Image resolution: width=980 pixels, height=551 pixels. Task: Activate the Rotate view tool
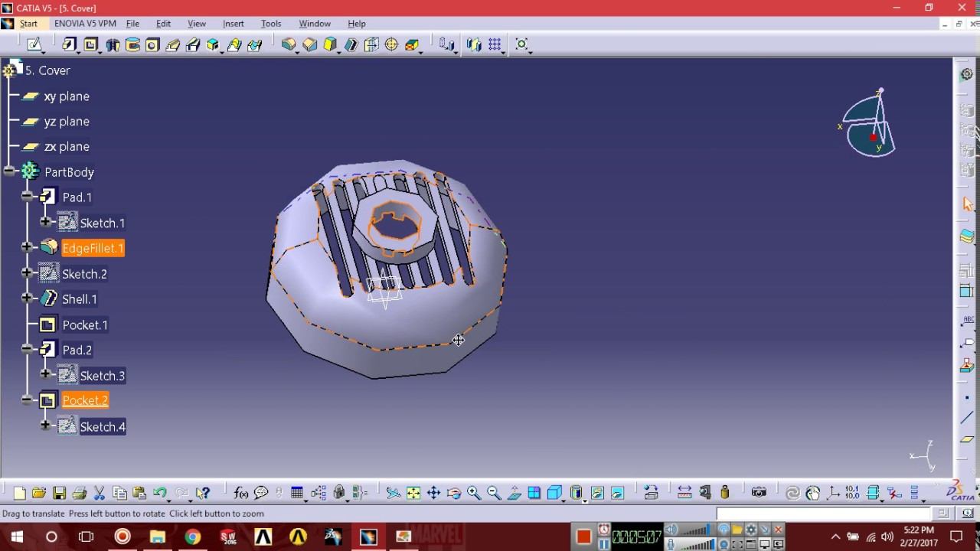click(x=454, y=493)
